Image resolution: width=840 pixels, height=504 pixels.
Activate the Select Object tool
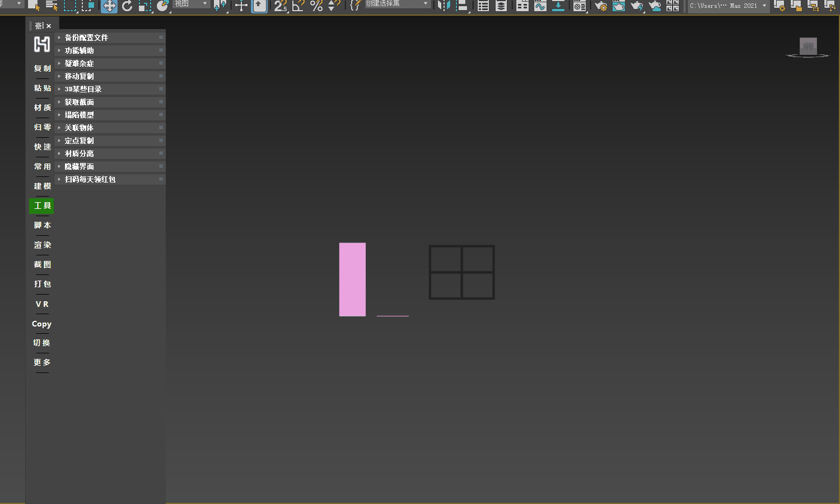point(34,6)
